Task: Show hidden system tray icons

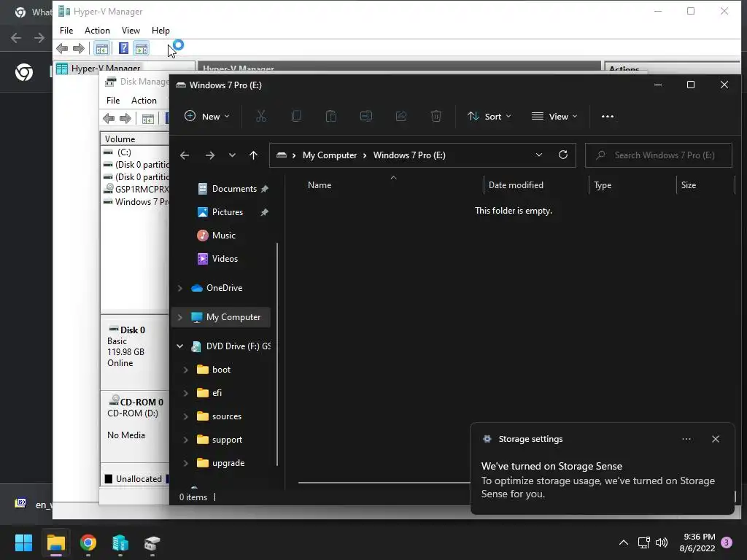Action: [623, 542]
